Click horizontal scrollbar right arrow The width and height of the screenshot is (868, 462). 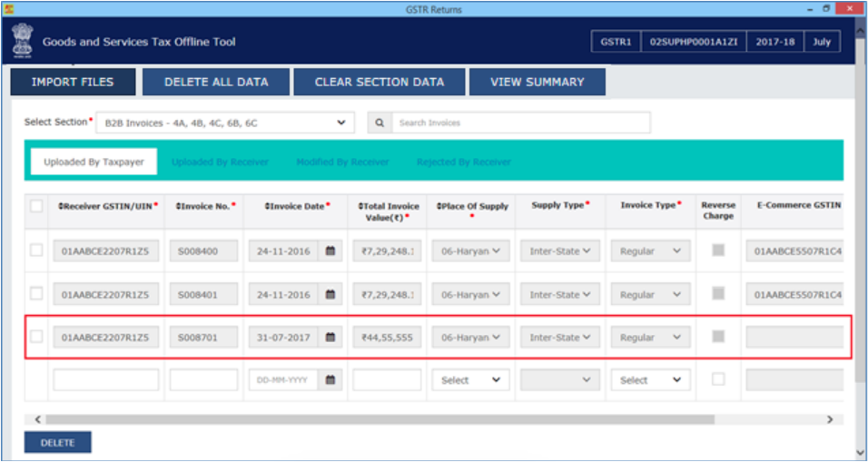[829, 419]
